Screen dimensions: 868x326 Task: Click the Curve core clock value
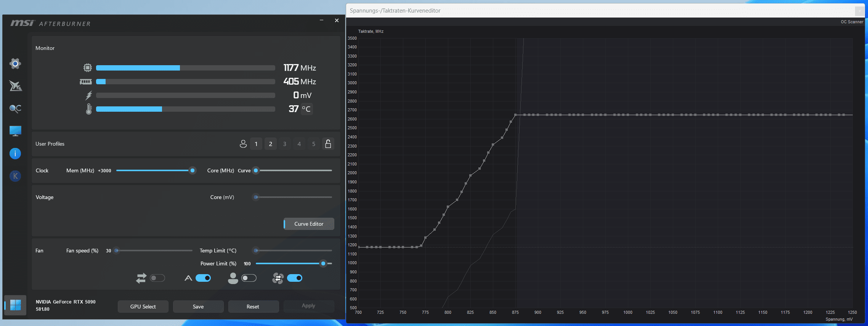point(244,170)
